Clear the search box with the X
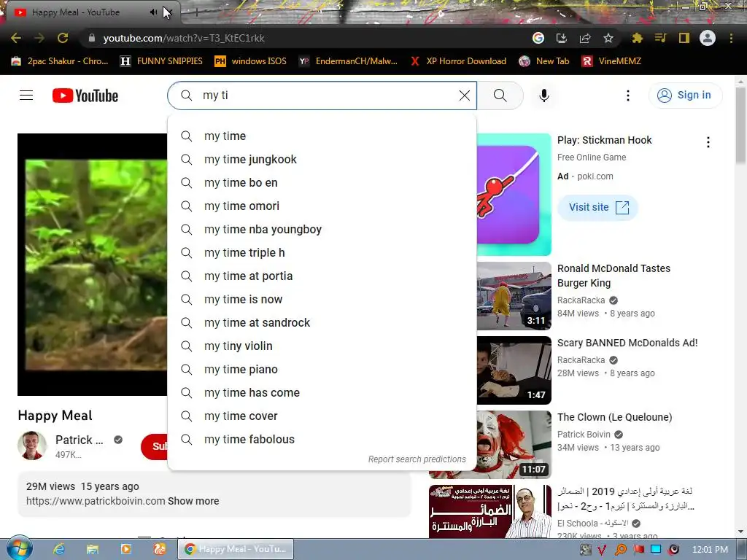This screenshot has width=747, height=560. [x=465, y=96]
